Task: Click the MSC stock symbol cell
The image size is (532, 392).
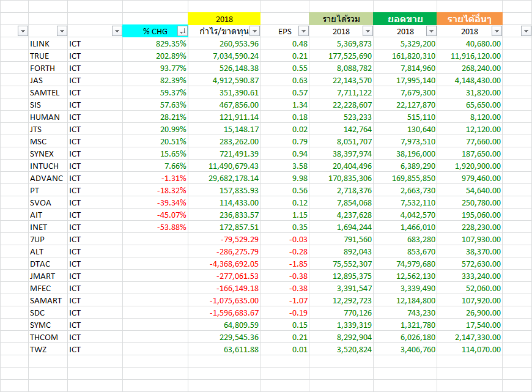Action: (x=48, y=141)
